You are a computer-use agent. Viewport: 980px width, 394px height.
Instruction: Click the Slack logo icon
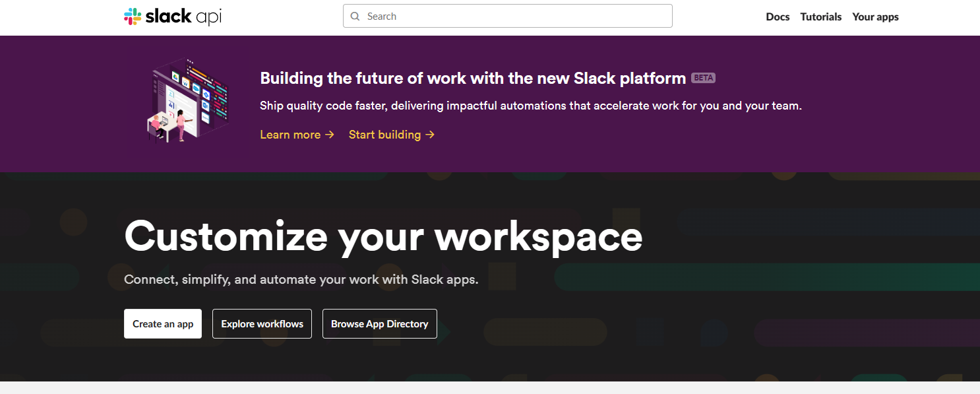[133, 16]
